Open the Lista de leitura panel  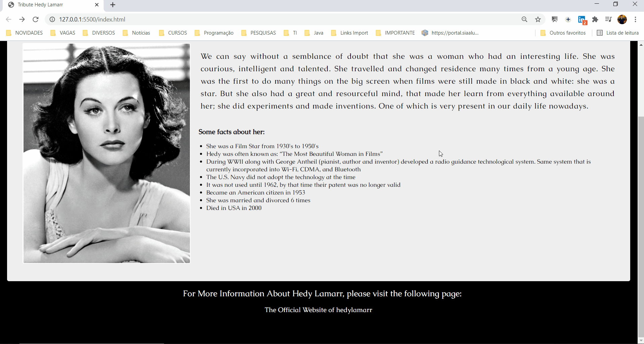coord(618,33)
